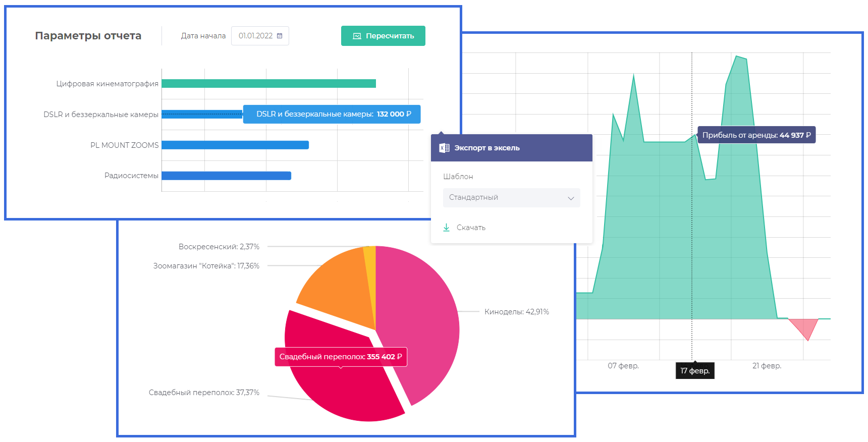Click the Зоомагазин "Котейка": 17,36% label
Viewport: 868px width, 442px height.
206,266
